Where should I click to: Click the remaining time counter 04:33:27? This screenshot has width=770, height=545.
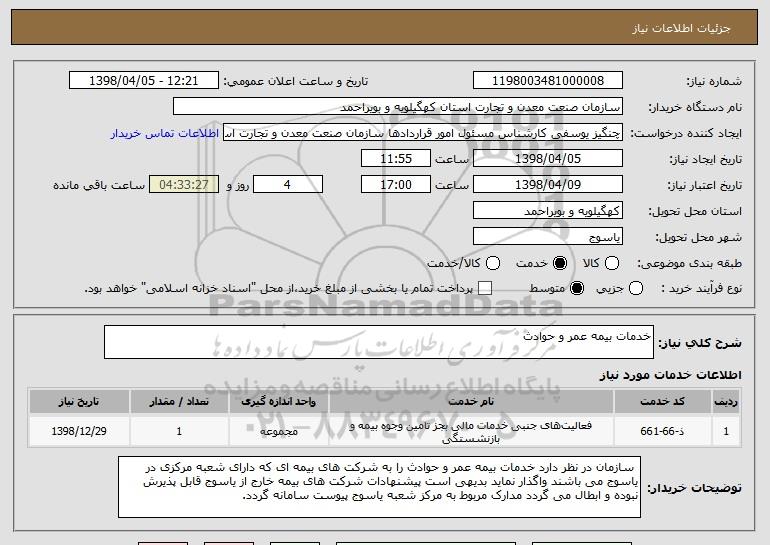184,185
